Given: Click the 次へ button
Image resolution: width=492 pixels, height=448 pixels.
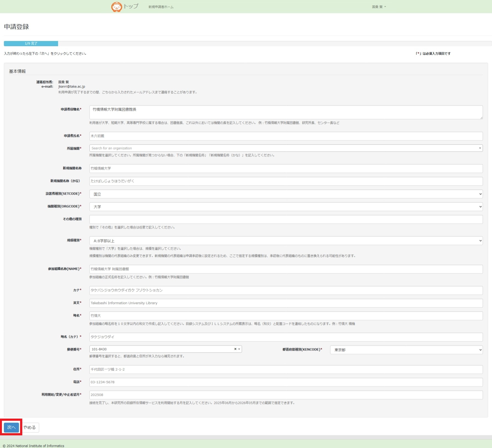Looking at the screenshot, I should pos(11,427).
